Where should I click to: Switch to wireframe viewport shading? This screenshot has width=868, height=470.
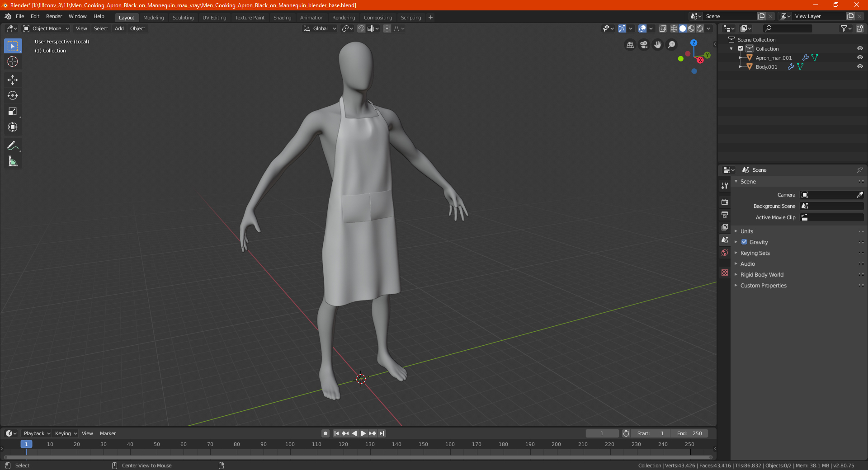point(674,28)
